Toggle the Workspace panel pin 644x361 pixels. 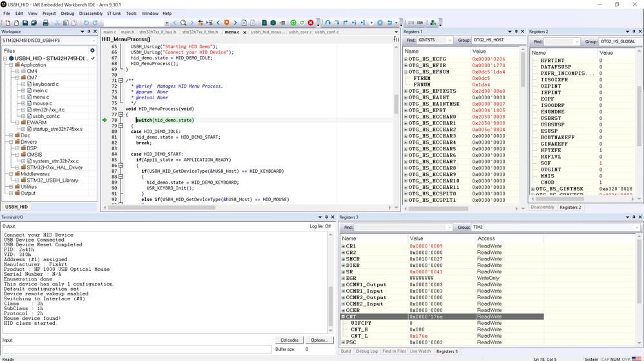89,32
